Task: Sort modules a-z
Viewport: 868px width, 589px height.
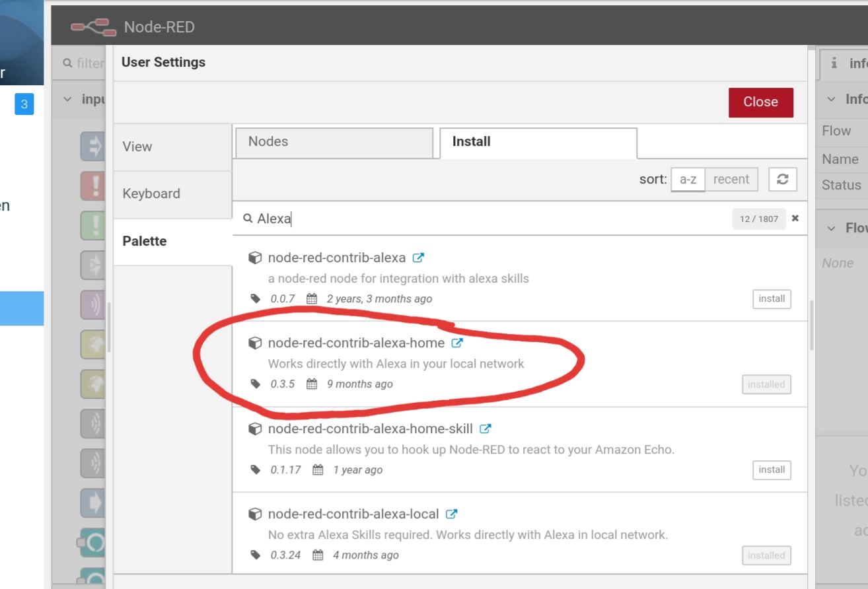Action: [688, 179]
